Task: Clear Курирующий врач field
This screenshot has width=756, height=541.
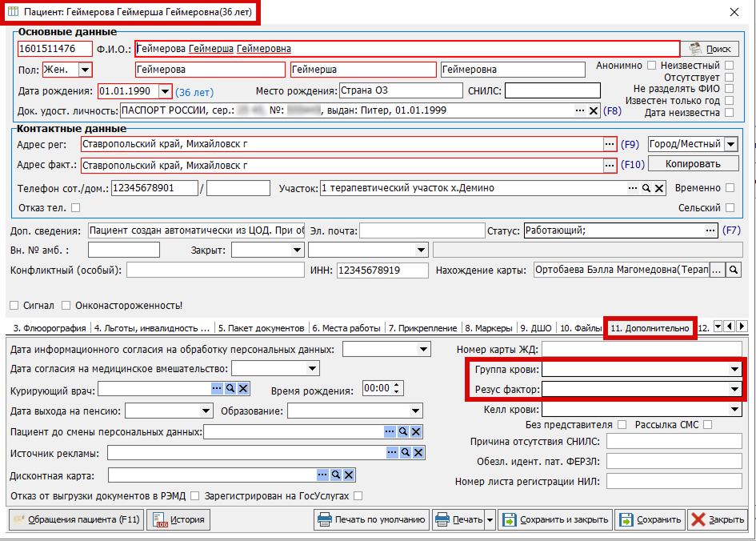Action: point(243,388)
